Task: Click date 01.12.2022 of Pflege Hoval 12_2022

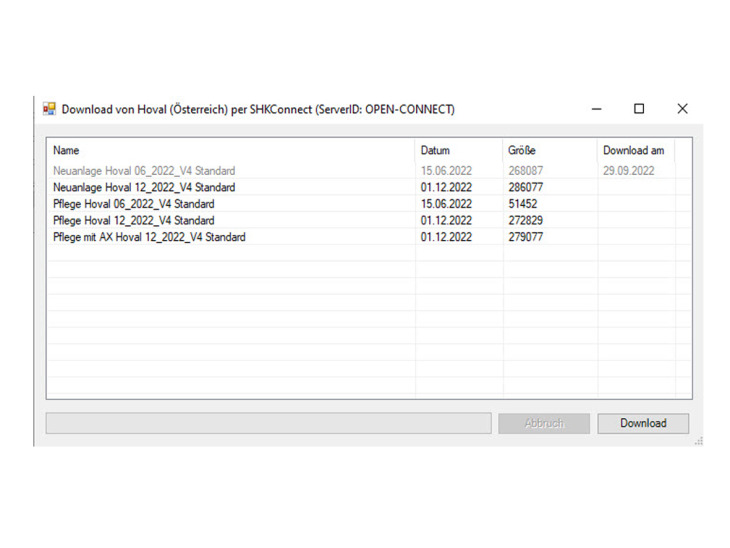Action: pos(446,220)
